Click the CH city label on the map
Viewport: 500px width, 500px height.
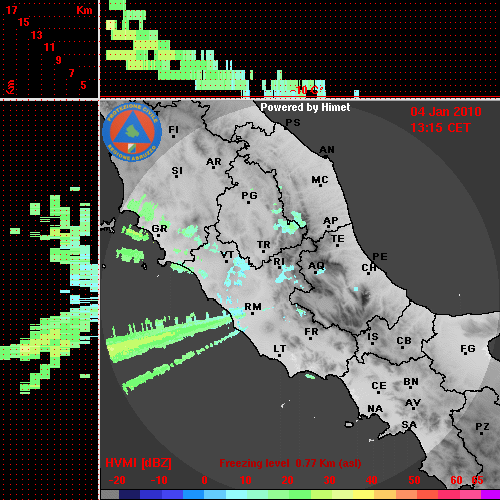point(369,268)
